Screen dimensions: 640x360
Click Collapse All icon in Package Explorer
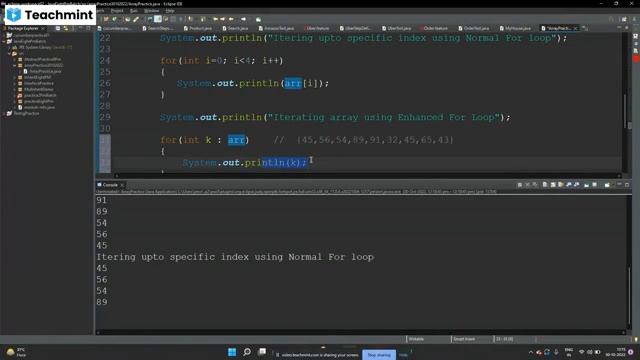coord(58,28)
